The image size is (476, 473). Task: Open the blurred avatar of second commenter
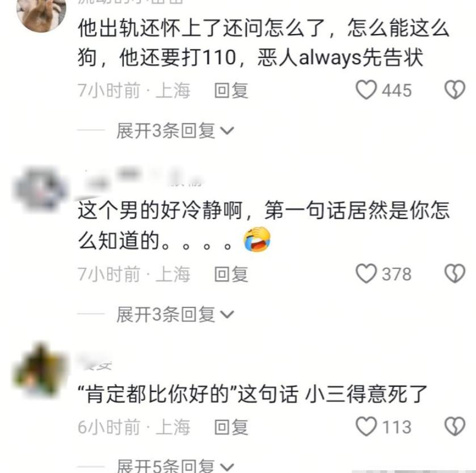(41, 188)
